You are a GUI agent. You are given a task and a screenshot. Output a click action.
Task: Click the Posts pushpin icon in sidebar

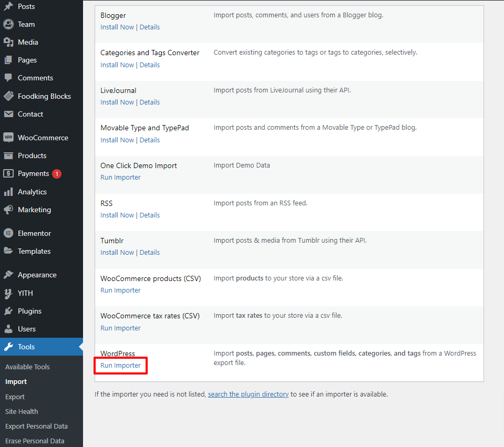click(x=8, y=6)
